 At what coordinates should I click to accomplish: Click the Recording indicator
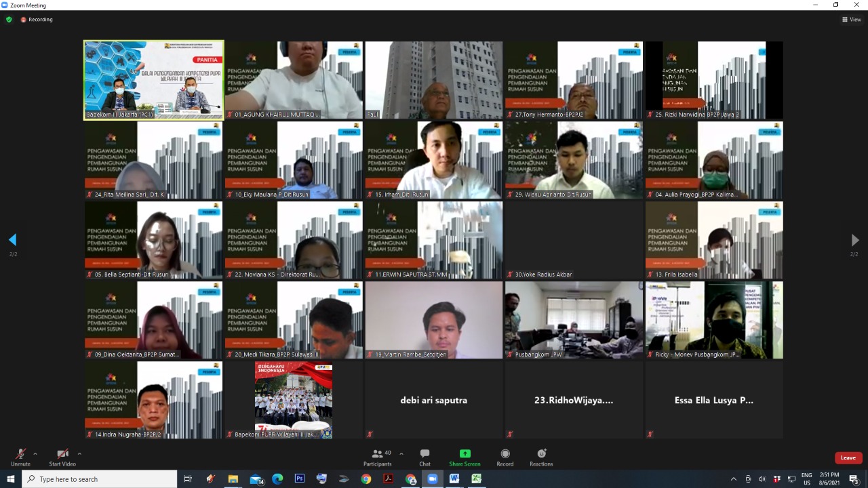coord(37,20)
